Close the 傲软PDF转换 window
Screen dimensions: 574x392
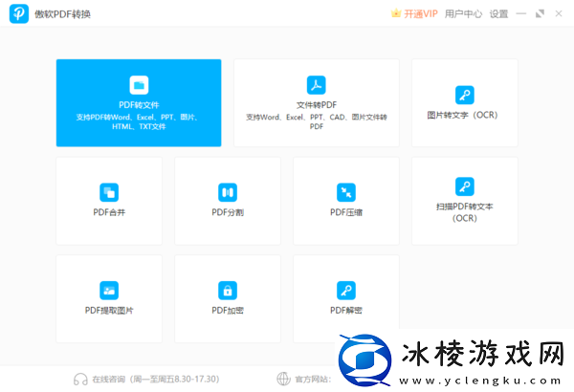pos(559,14)
